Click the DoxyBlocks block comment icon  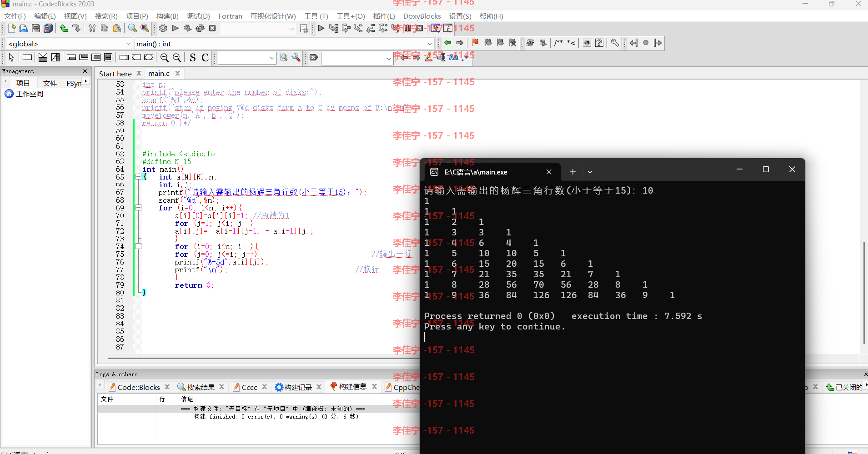[559, 43]
